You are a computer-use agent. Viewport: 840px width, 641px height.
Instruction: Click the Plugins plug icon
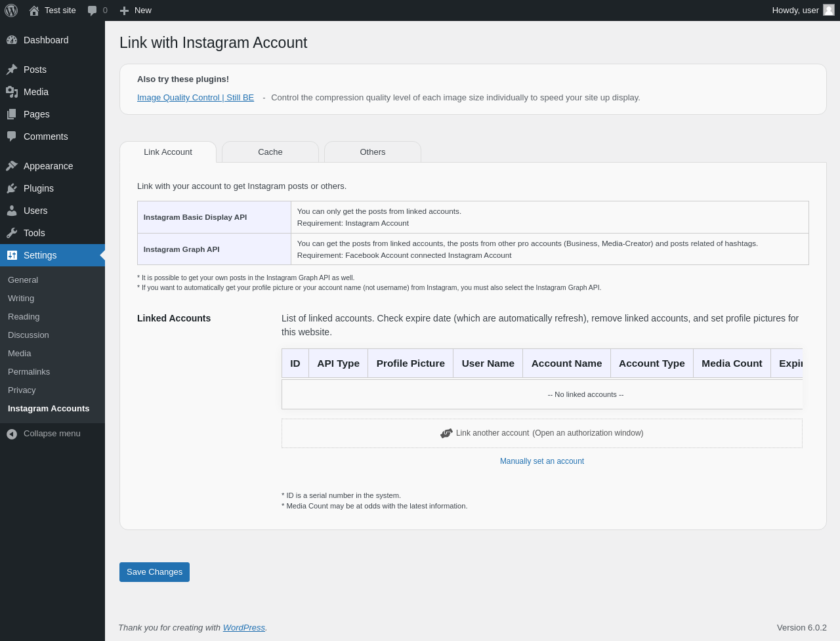pyautogui.click(x=12, y=188)
